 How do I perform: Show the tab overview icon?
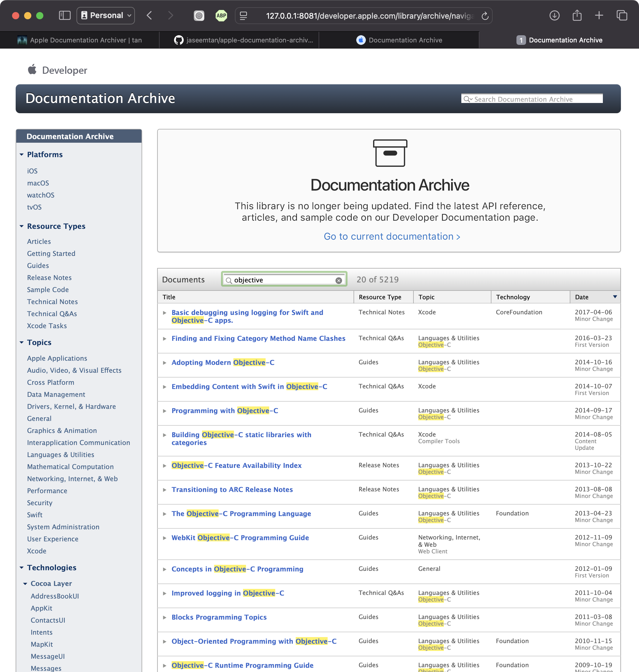click(x=622, y=16)
